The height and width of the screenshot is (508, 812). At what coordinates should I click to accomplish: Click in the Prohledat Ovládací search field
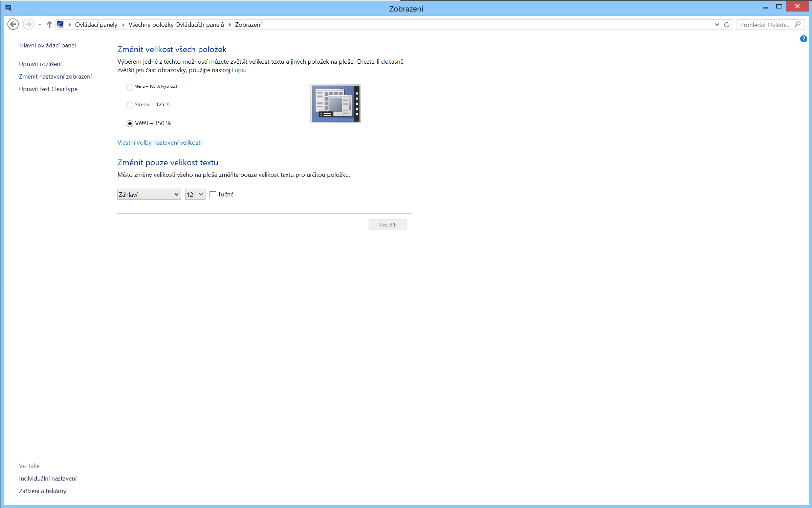pyautogui.click(x=765, y=25)
